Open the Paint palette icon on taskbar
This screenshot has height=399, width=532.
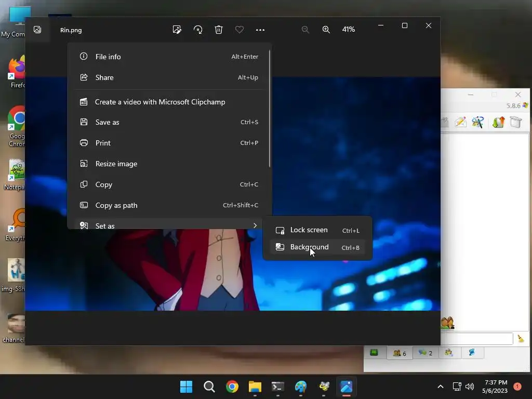(x=301, y=387)
